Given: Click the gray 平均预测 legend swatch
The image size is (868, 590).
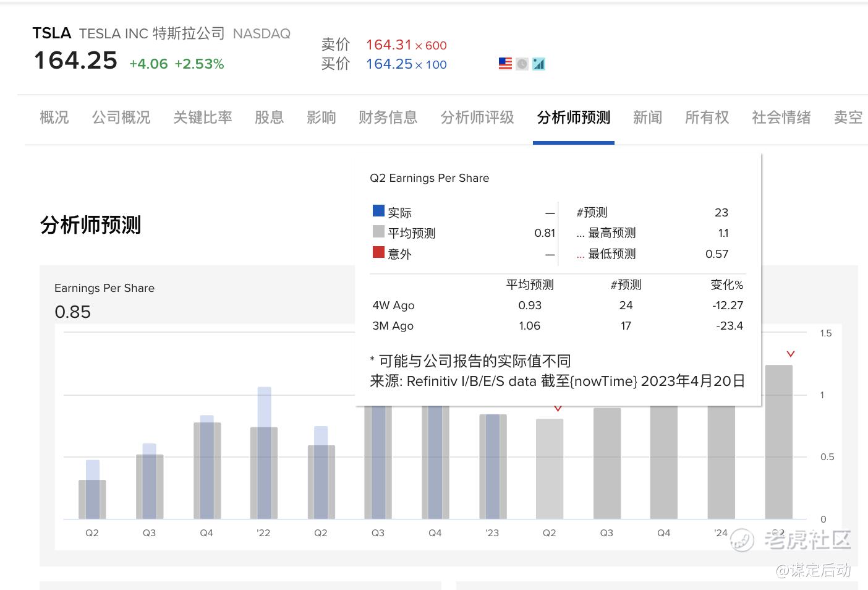Looking at the screenshot, I should point(378,231).
